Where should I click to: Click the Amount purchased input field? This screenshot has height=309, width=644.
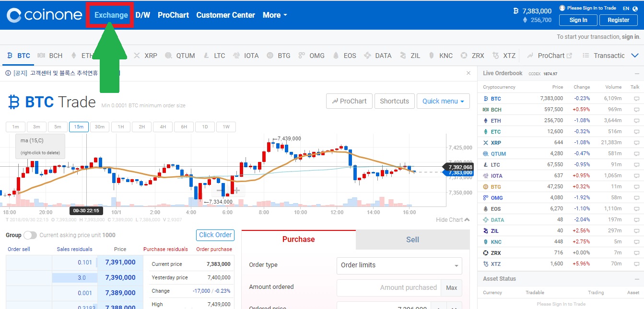[389, 288]
